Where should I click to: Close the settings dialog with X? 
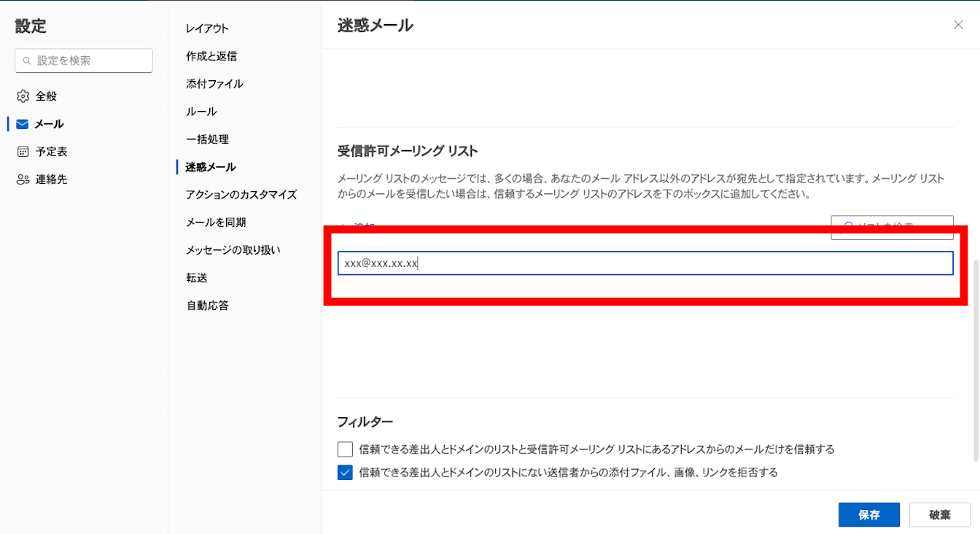pos(958,25)
